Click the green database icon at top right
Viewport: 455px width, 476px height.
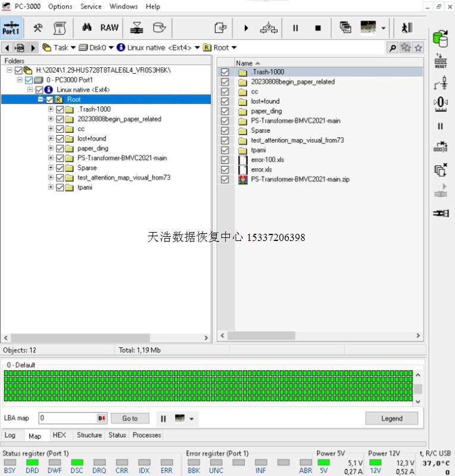pyautogui.click(x=441, y=38)
